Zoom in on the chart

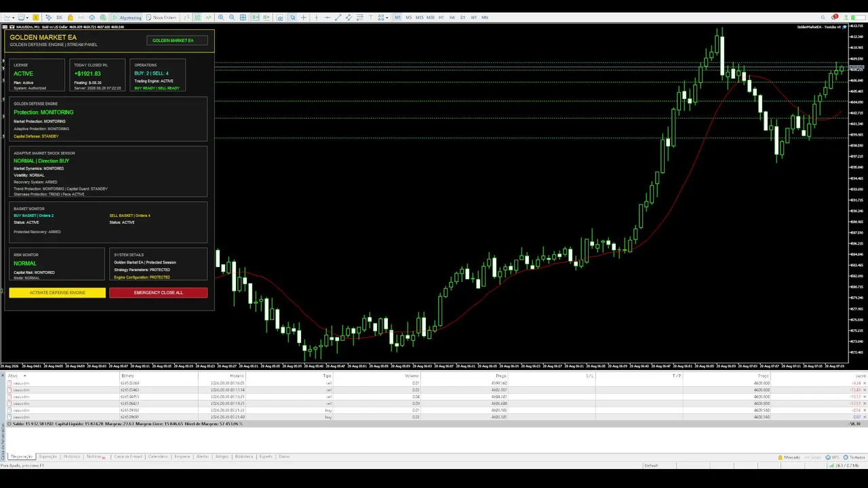[221, 18]
